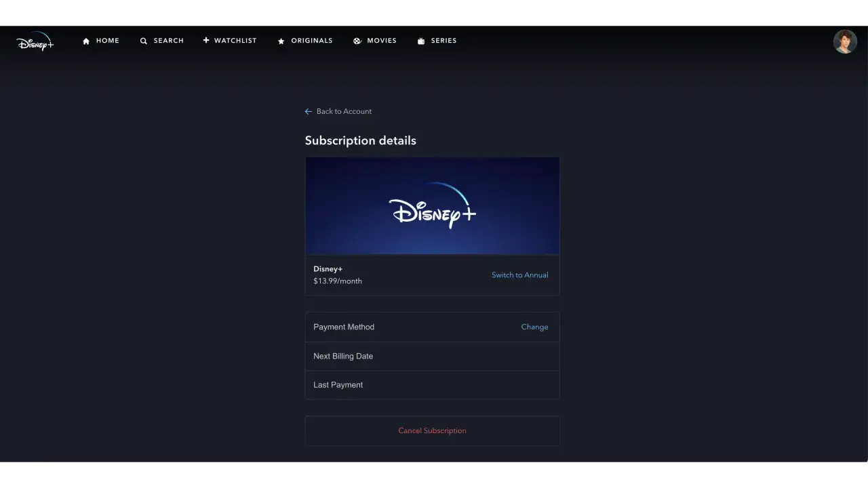The width and height of the screenshot is (868, 488).
Task: Go to the HOME menu label
Action: tap(107, 41)
